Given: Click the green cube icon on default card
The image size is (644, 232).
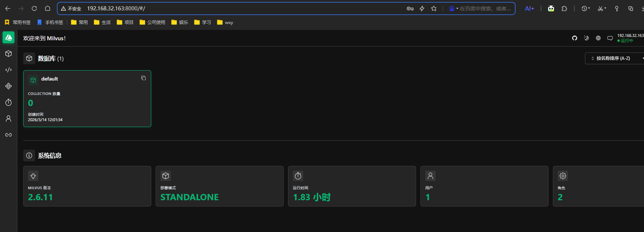Looking at the screenshot, I should pyautogui.click(x=33, y=80).
